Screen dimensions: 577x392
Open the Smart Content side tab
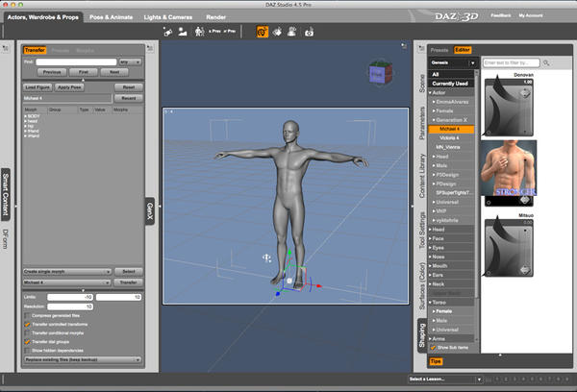[x=6, y=194]
